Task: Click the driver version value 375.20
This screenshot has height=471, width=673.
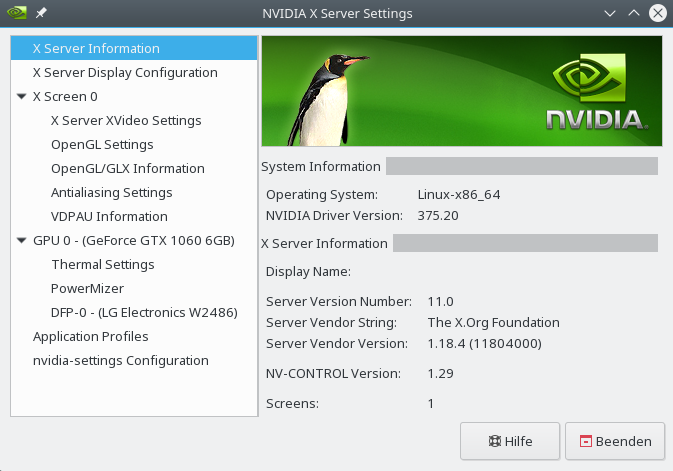Action: (438, 216)
